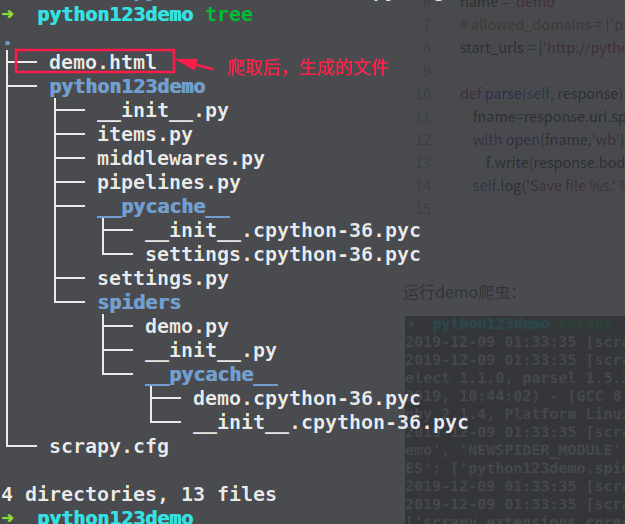Click the python123demo directory in tree
625x524 pixels.
[x=127, y=87]
